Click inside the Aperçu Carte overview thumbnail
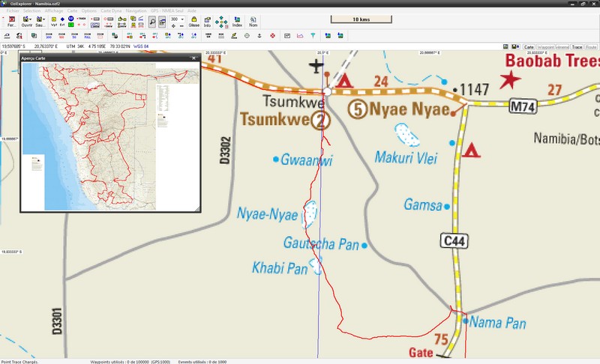This screenshot has height=364, width=600. point(110,136)
